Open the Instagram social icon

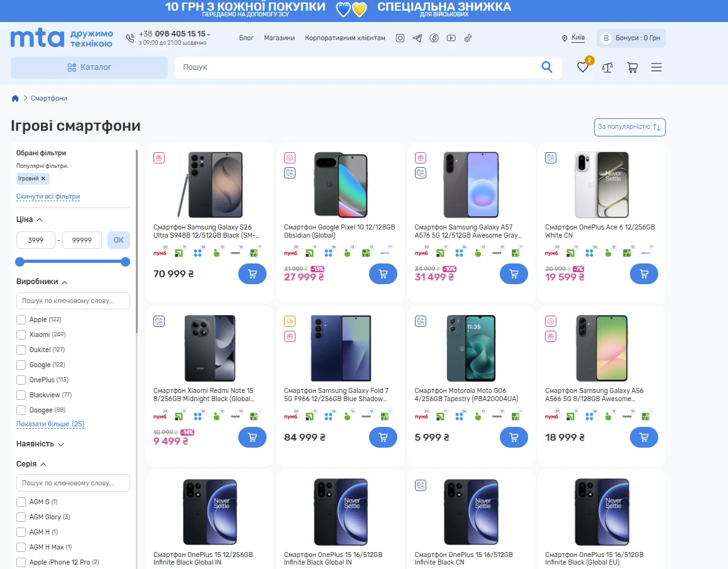click(x=400, y=38)
